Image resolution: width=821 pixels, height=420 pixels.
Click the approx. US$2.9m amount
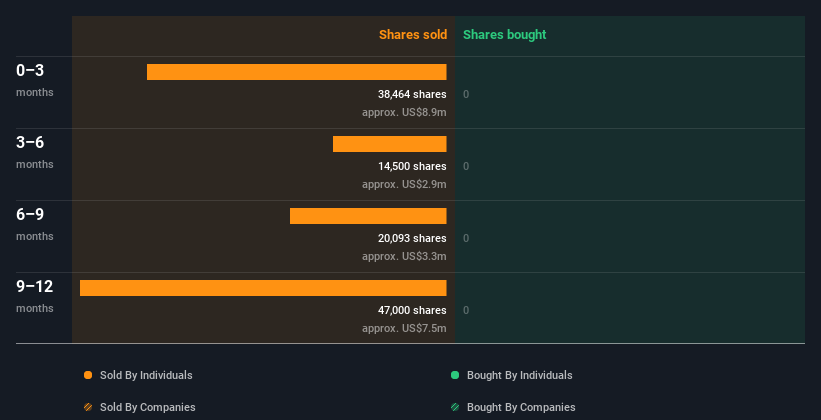tap(404, 184)
